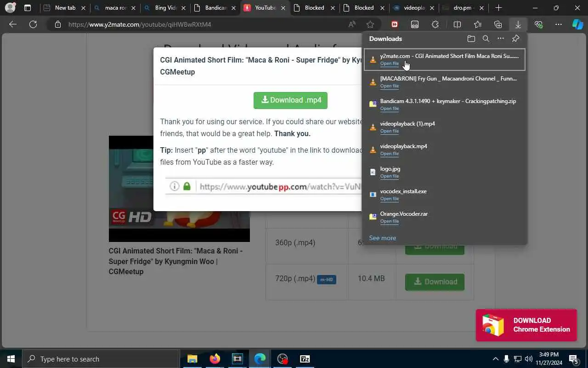Open Copilot icon at top right
The height and width of the screenshot is (368, 588).
click(x=577, y=24)
